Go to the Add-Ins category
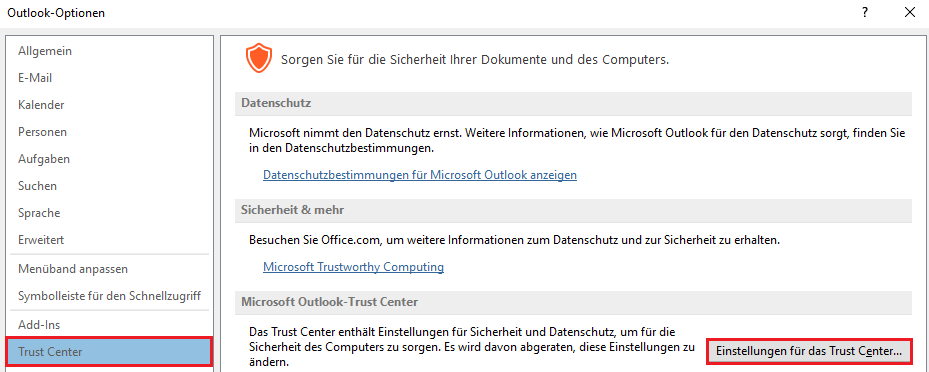This screenshot has height=372, width=929. pyautogui.click(x=109, y=325)
